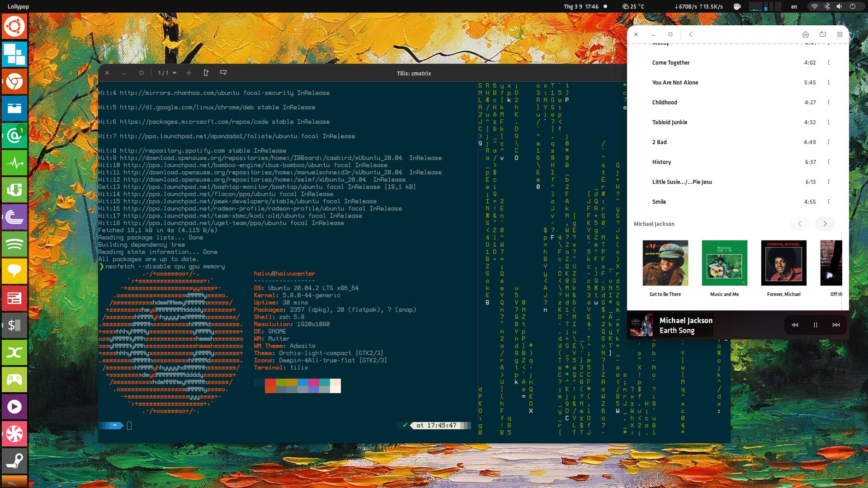Open the pink pinwheel dock icon
The image size is (868, 488).
point(14,434)
